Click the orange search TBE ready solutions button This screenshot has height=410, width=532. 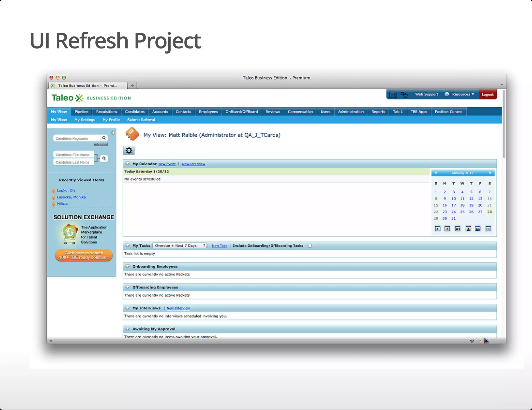click(84, 255)
